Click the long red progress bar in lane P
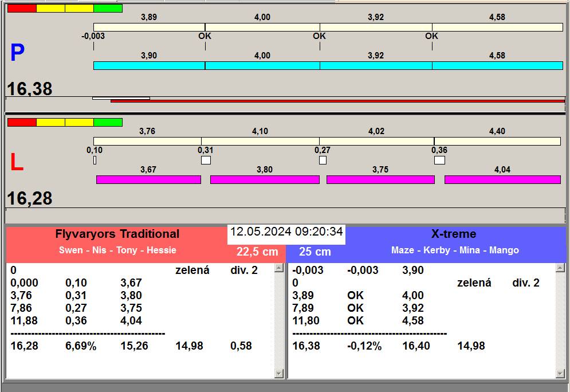Image resolution: width=570 pixels, height=392 pixels. 337,101
